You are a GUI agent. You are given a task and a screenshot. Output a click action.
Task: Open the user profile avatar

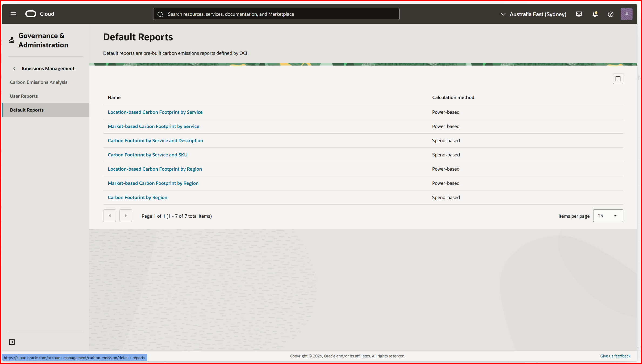pyautogui.click(x=626, y=14)
